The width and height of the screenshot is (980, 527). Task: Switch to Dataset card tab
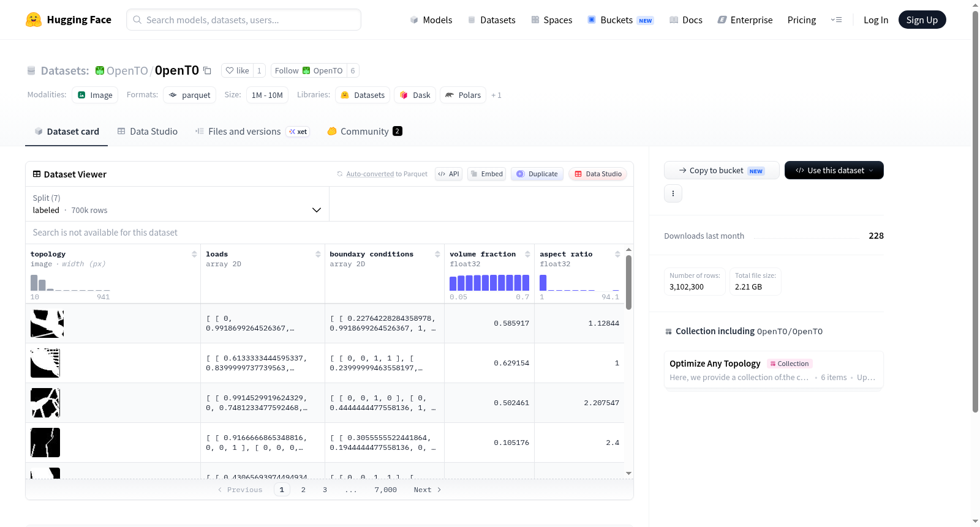(x=66, y=131)
